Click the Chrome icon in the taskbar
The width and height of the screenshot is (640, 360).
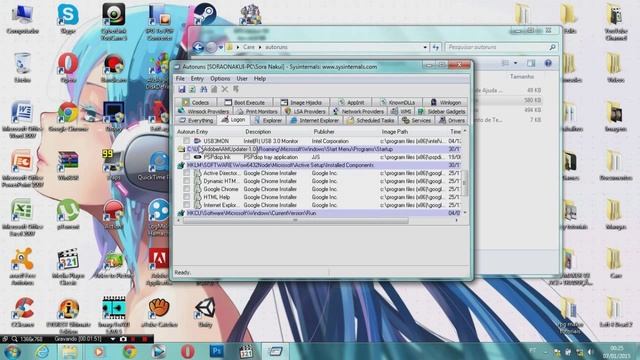coord(130,351)
